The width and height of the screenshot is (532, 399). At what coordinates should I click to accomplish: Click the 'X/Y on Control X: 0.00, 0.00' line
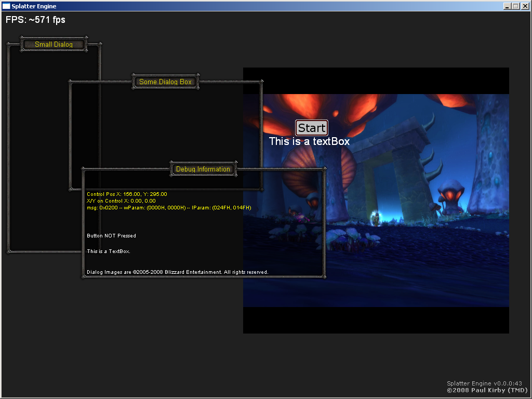click(121, 201)
